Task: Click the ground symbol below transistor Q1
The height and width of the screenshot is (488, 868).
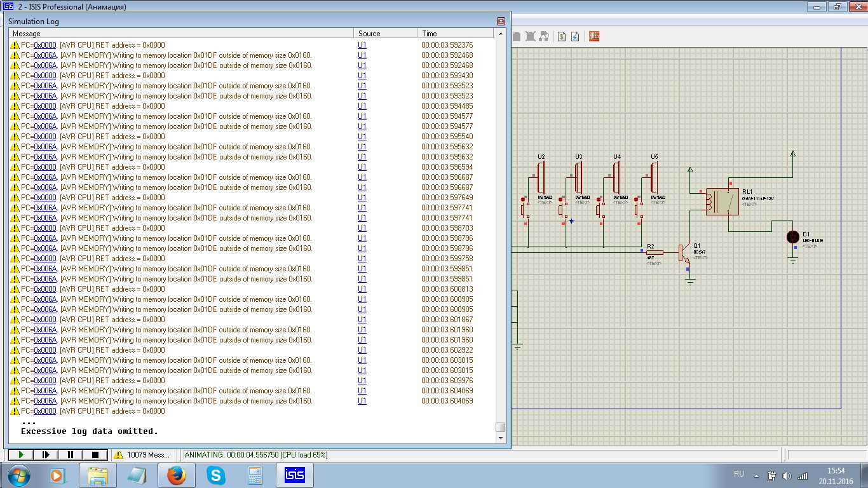Action: (x=690, y=281)
